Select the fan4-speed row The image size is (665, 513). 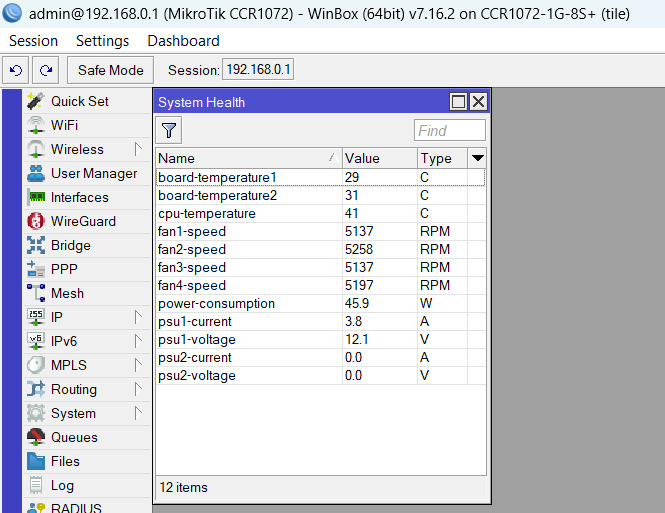[321, 285]
